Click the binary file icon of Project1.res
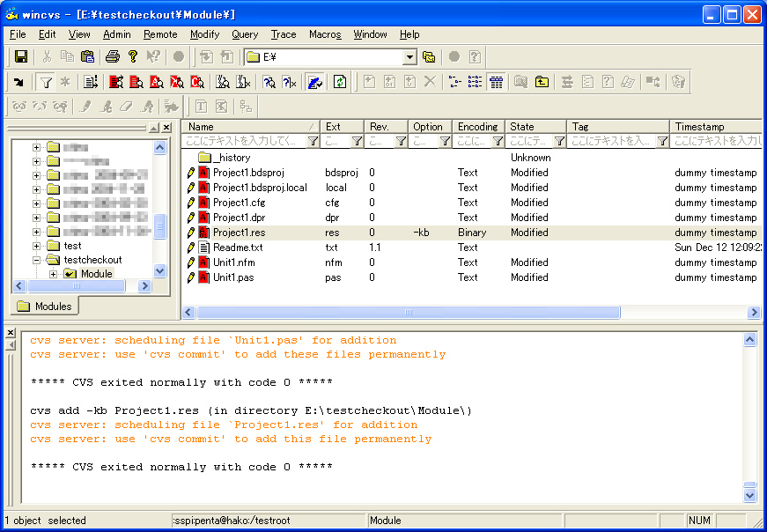The image size is (767, 532). 204,233
